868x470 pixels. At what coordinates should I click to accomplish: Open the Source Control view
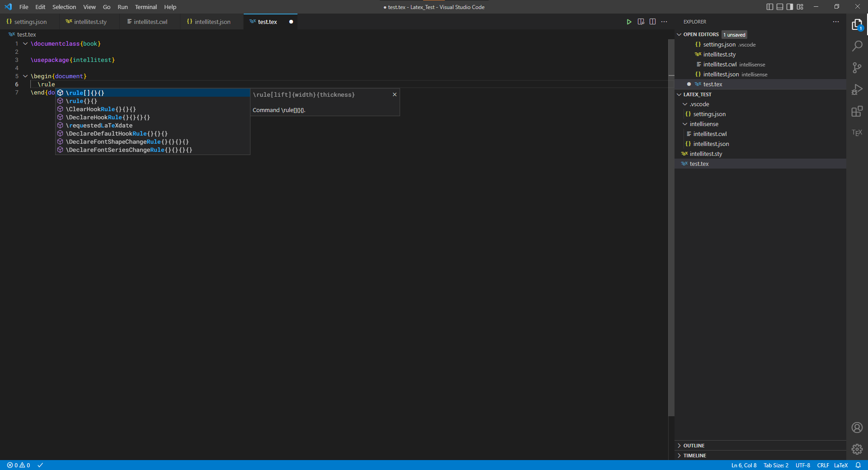857,67
